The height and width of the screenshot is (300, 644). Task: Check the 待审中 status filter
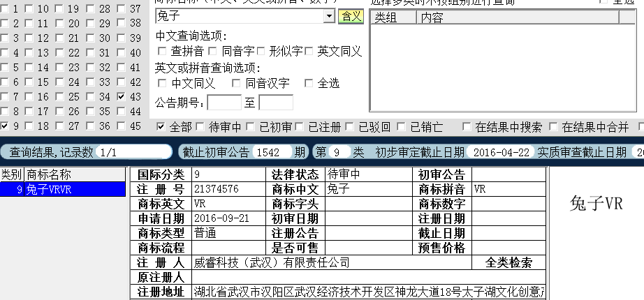200,127
